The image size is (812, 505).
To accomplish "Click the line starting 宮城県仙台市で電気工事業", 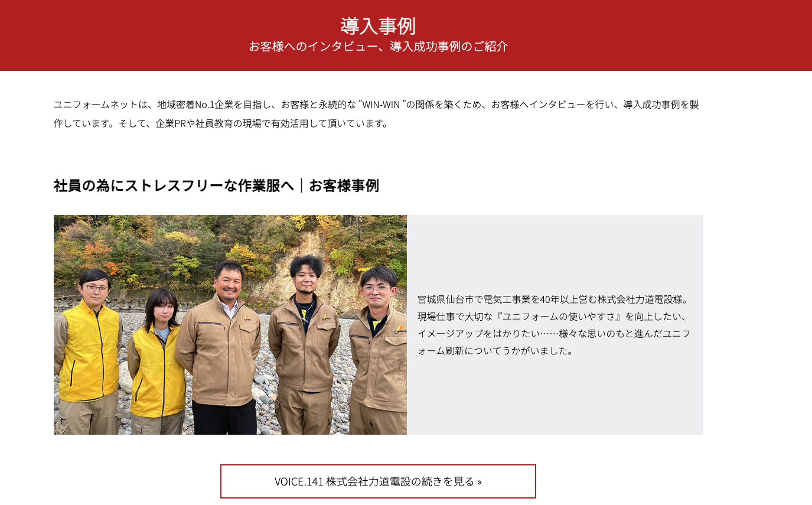I will click(553, 299).
